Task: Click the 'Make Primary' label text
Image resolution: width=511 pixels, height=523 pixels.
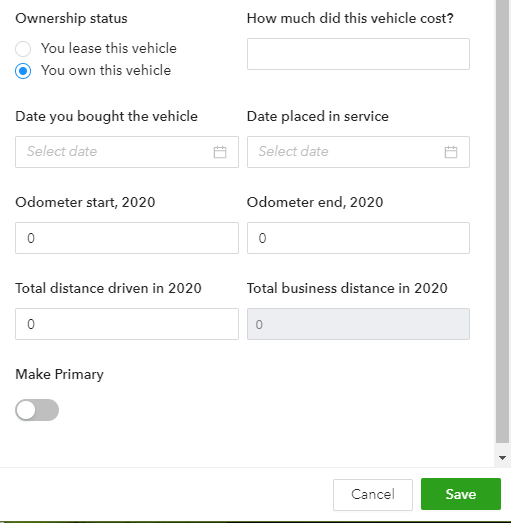Action: coord(59,374)
